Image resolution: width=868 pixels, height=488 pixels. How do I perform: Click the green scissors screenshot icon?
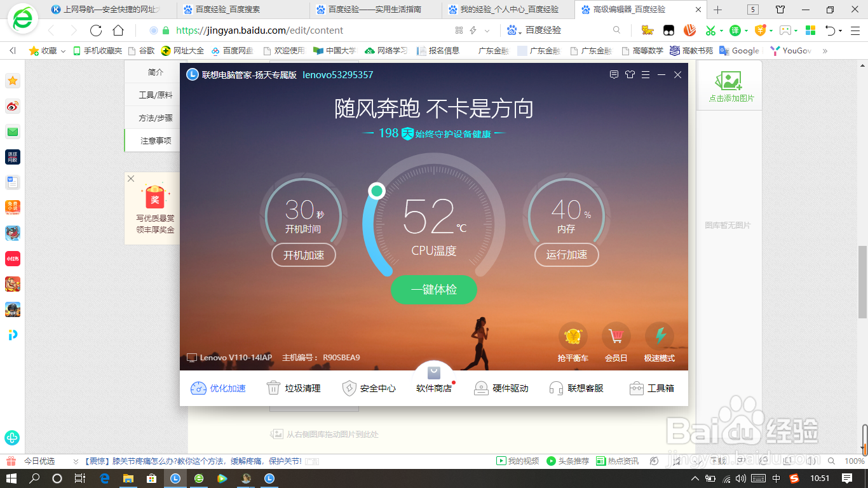click(710, 30)
